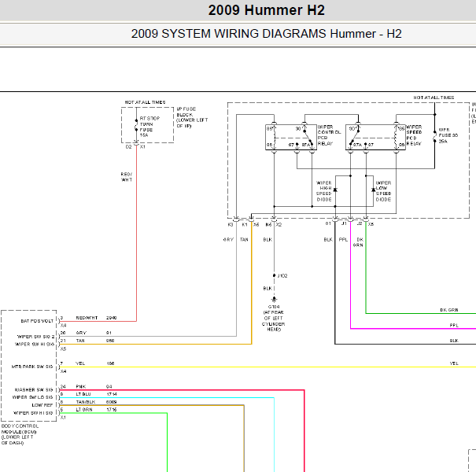Select the vertical RED/WHT wire label
The height and width of the screenshot is (472, 476).
coord(127,177)
